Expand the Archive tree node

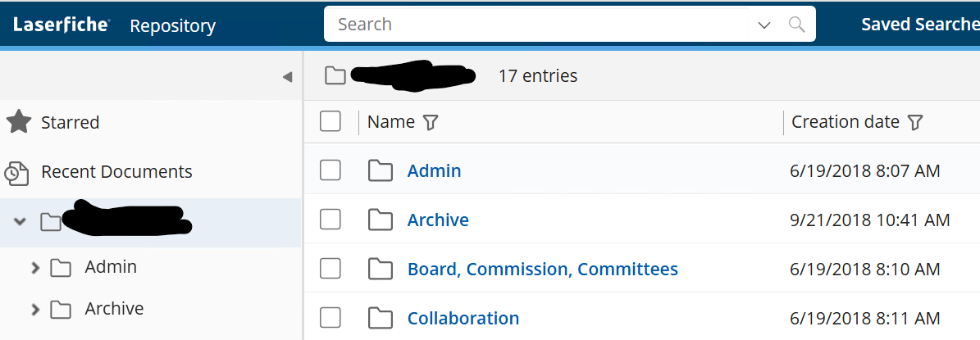click(x=34, y=310)
